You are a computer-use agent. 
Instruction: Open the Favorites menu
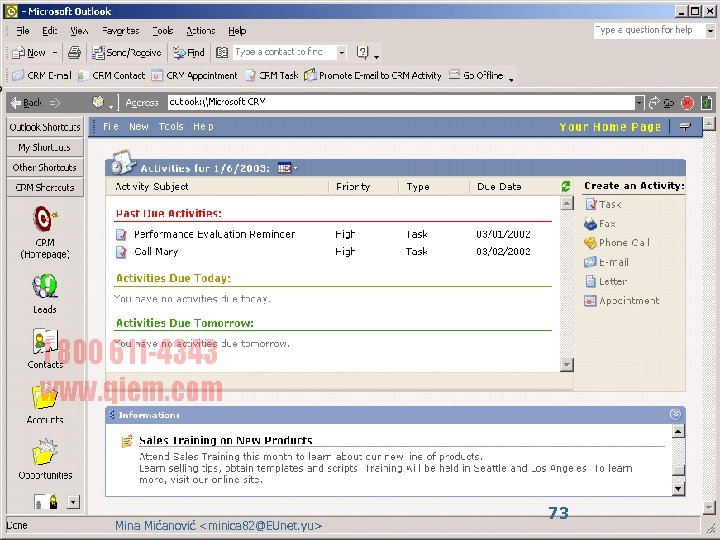120,31
